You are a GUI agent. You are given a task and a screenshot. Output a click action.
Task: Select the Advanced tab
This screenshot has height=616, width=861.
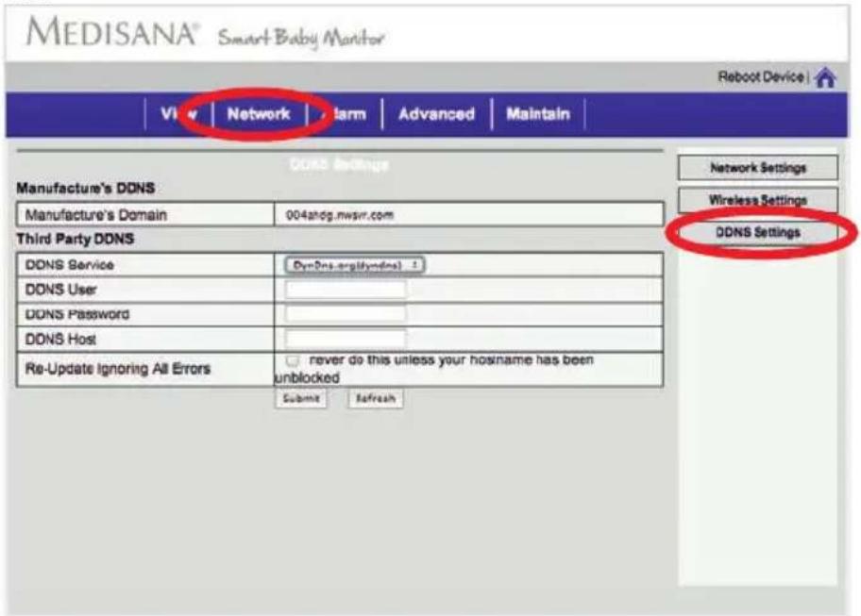click(436, 114)
